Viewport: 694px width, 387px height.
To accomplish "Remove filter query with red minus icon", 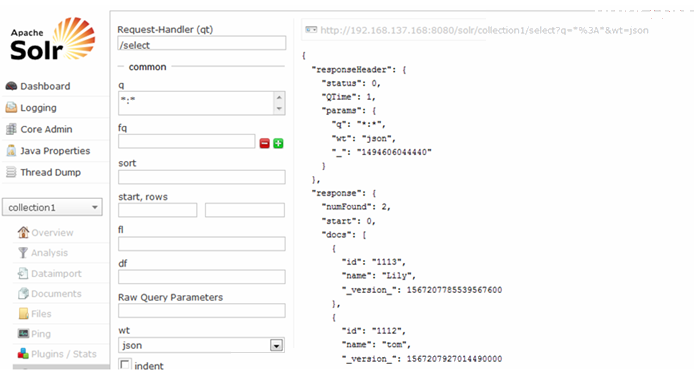I will (x=264, y=143).
